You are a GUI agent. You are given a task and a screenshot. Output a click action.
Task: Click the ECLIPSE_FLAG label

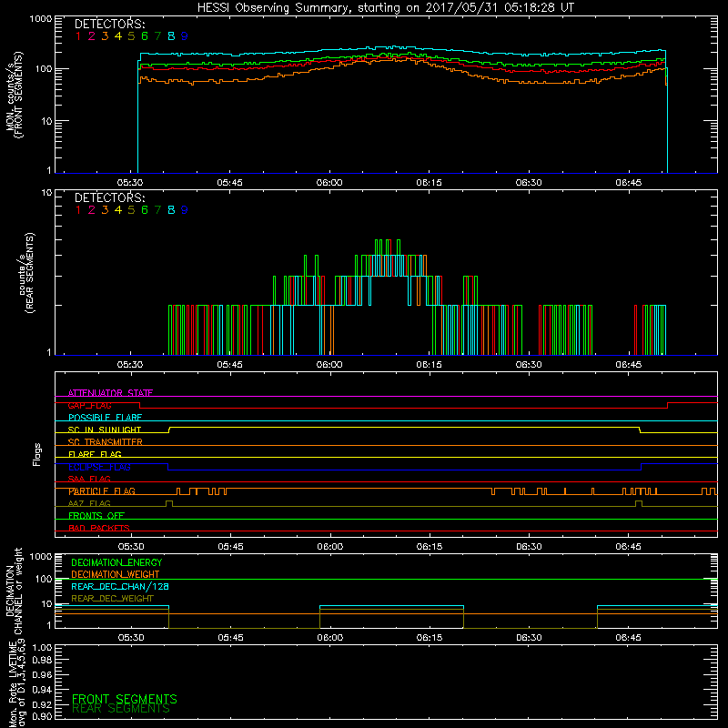(x=99, y=467)
